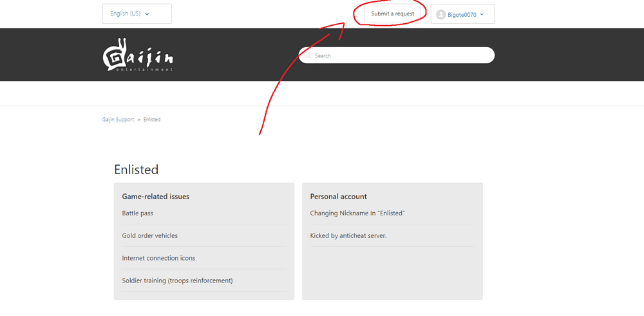
Task: Open the English (US) language dropdown
Action: click(137, 14)
